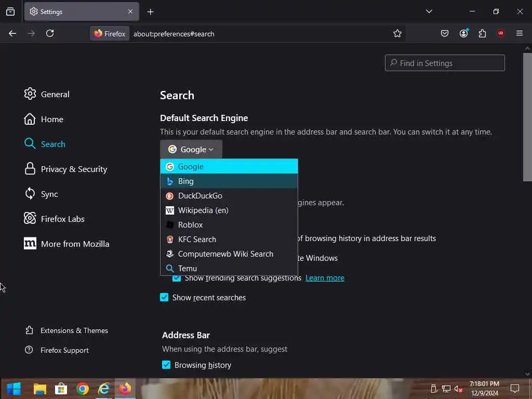Click the network tray icon
The image size is (532, 399).
(x=446, y=389)
